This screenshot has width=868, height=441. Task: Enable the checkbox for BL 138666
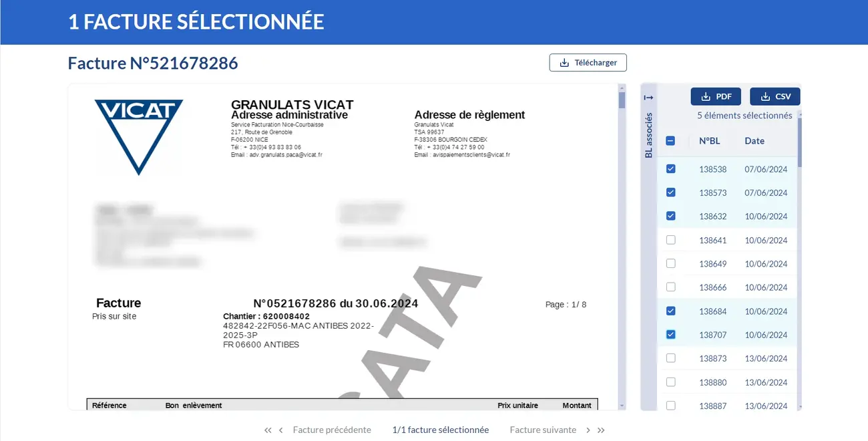[670, 287]
